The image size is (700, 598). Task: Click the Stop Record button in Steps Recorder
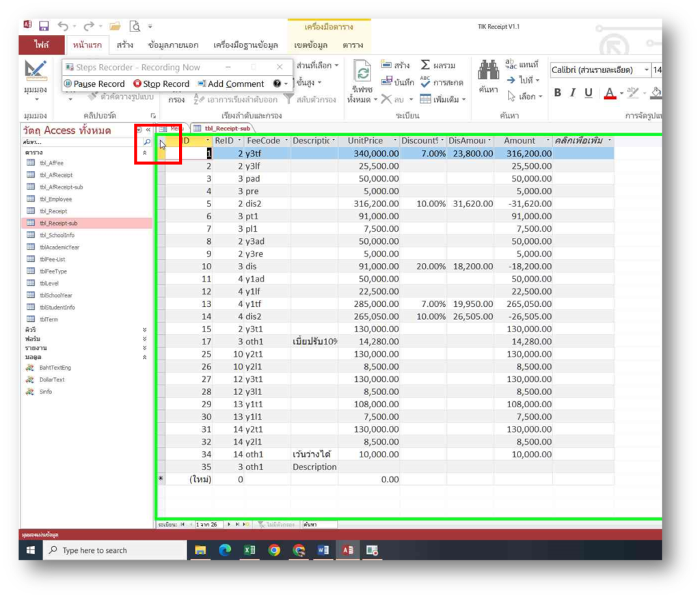pyautogui.click(x=161, y=84)
